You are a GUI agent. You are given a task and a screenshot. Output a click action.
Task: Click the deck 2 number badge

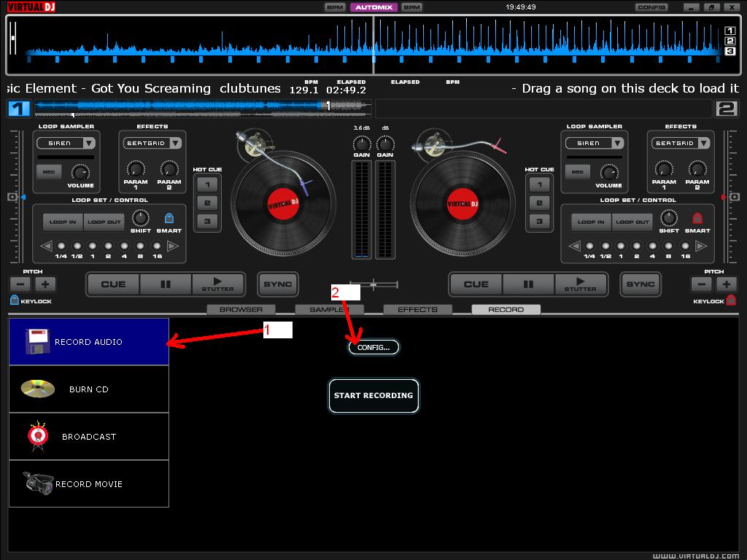(x=727, y=109)
